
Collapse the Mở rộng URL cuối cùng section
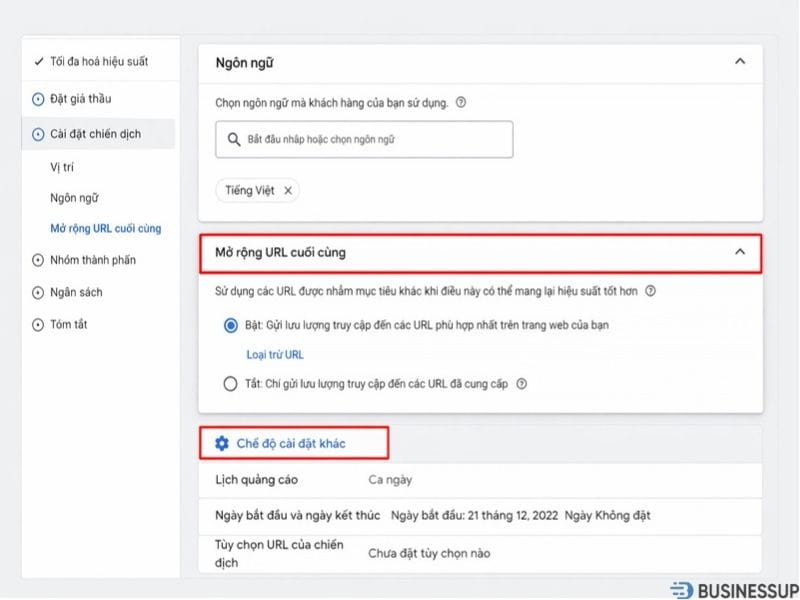pos(740,252)
